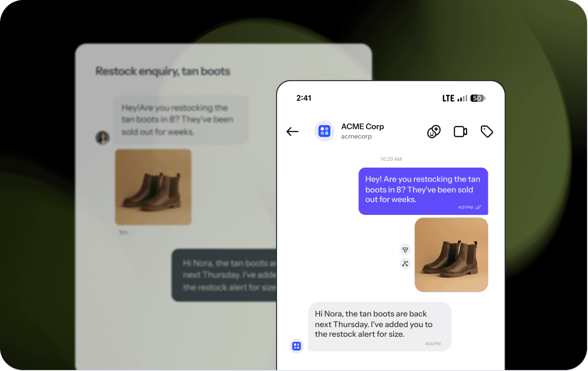The image size is (588, 371).
Task: Tap the remix icon beside the boot photo
Action: click(x=405, y=263)
